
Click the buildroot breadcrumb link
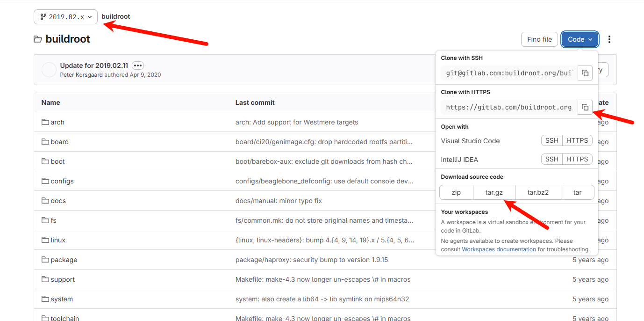click(116, 16)
